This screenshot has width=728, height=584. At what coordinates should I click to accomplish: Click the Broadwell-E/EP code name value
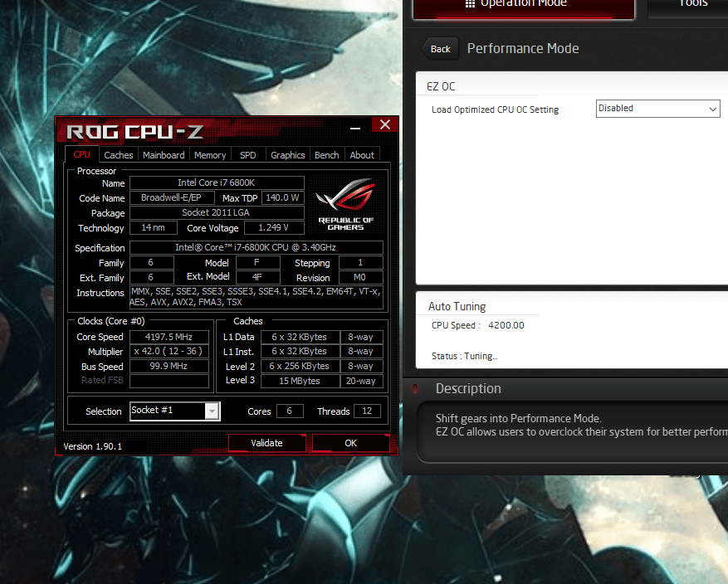coord(172,197)
